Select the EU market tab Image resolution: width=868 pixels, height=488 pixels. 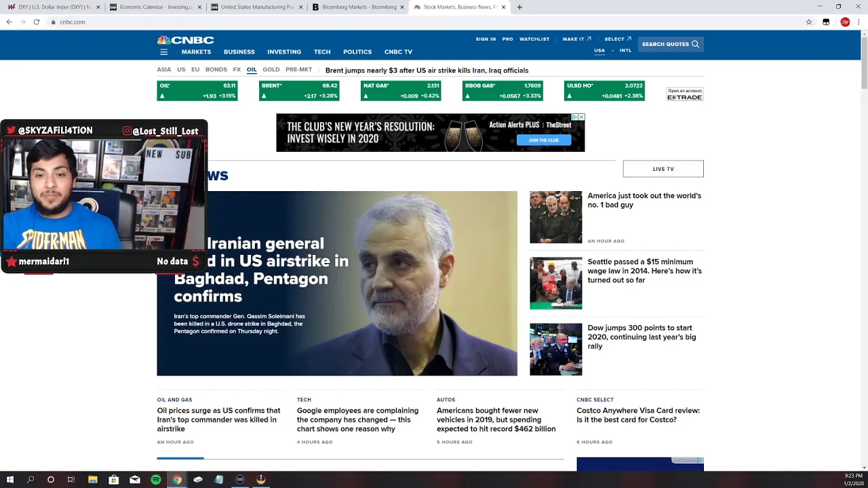[x=195, y=70]
